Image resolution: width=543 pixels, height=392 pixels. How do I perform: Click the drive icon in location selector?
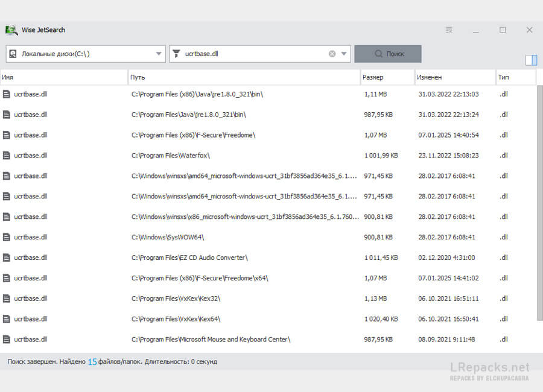coord(13,54)
